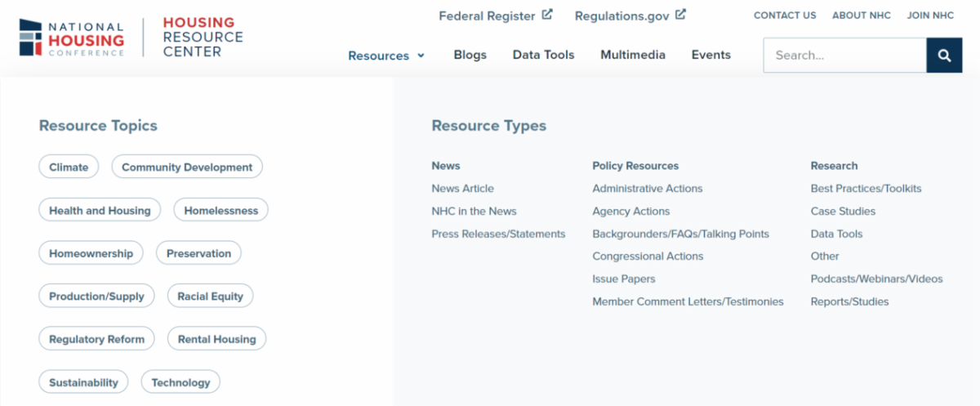
Task: Select the Technology topic tag
Action: (x=180, y=382)
